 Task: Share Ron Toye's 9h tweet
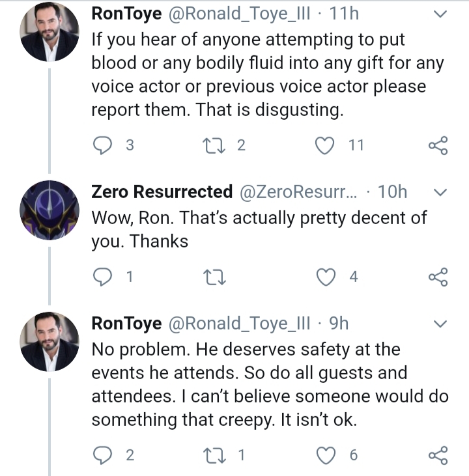(x=438, y=455)
